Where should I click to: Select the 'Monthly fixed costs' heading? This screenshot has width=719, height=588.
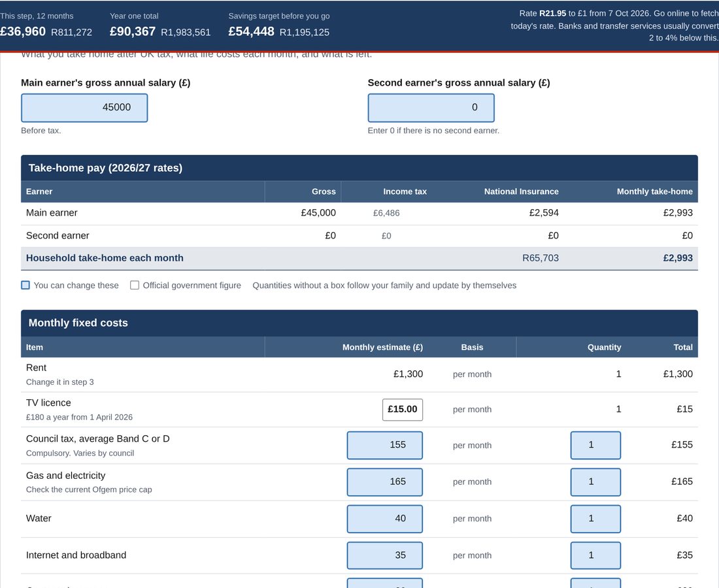pos(78,323)
